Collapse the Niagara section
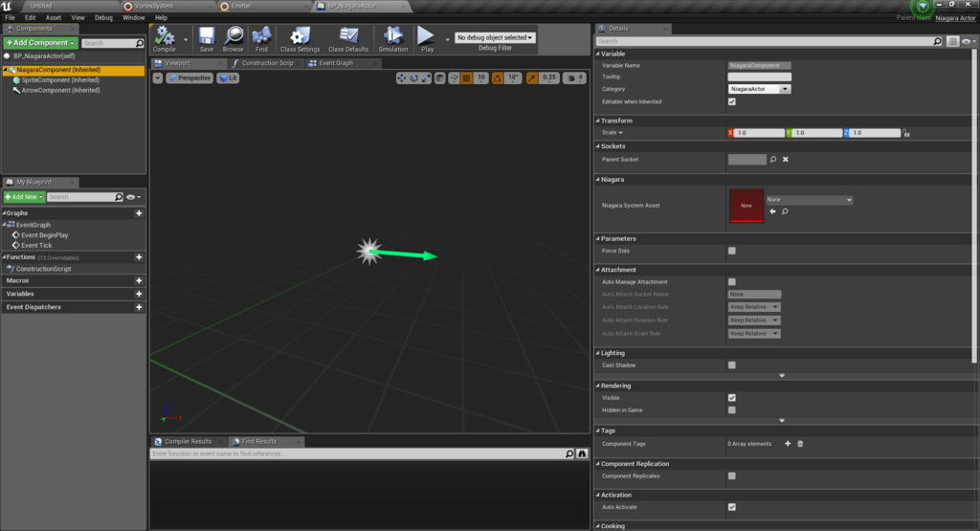980x531 pixels. (x=598, y=179)
